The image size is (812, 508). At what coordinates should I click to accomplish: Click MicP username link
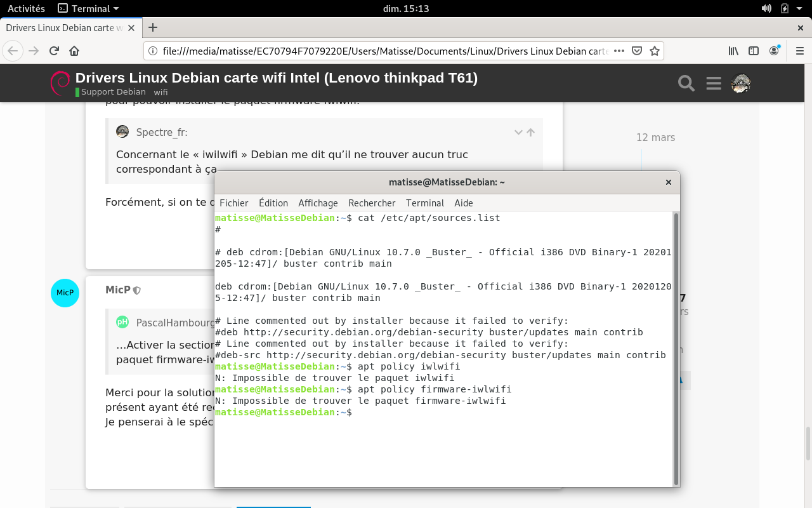click(117, 290)
